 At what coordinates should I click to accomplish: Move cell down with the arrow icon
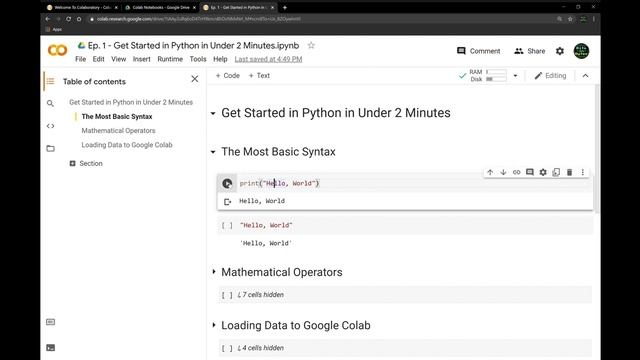tap(503, 172)
